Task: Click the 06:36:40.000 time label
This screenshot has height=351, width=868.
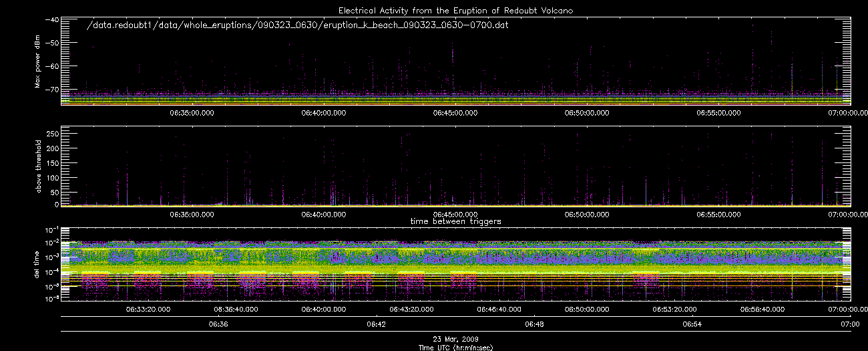Action: pos(236,310)
